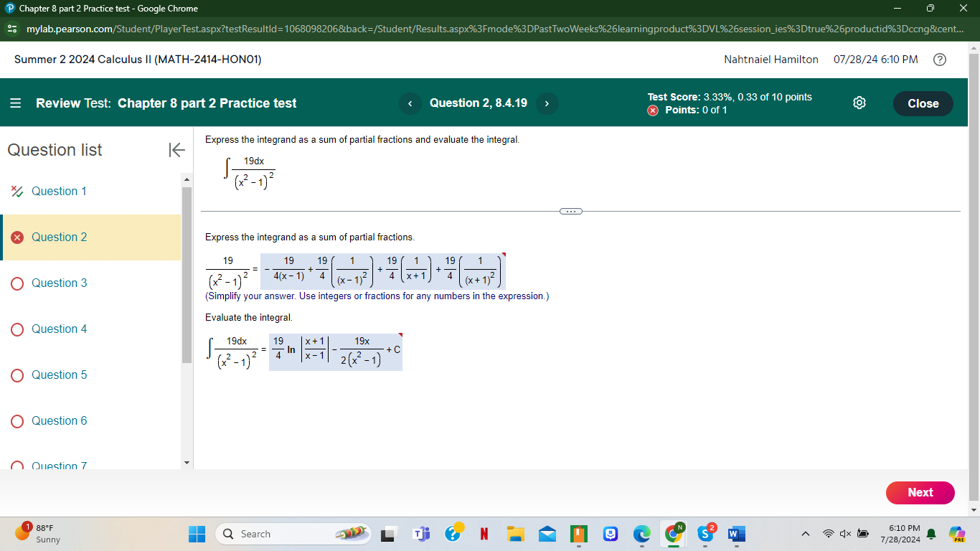Go to the next question arrow
980x551 pixels.
547,103
